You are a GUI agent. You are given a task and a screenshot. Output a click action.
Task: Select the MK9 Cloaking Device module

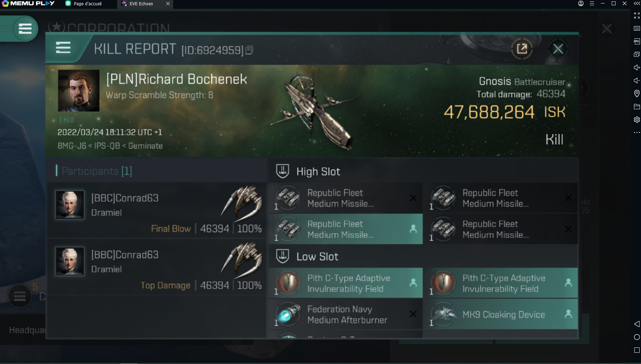[503, 314]
